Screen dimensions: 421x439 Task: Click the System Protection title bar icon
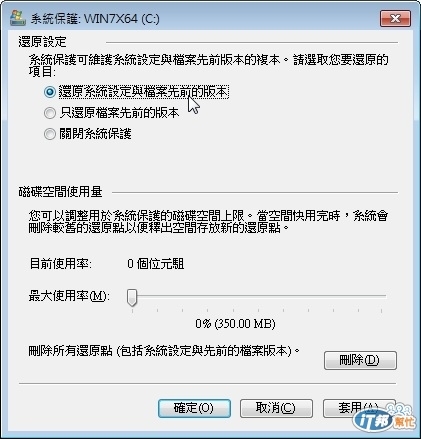point(18,18)
